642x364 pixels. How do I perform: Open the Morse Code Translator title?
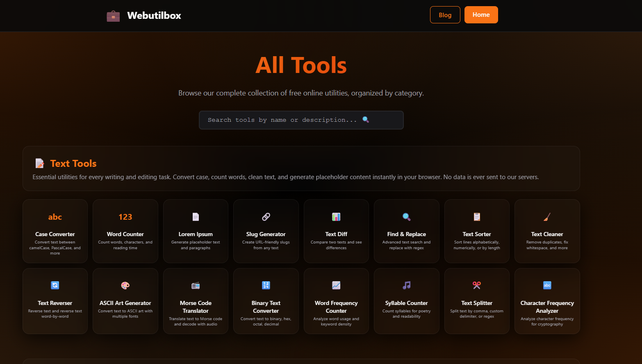[196, 307]
